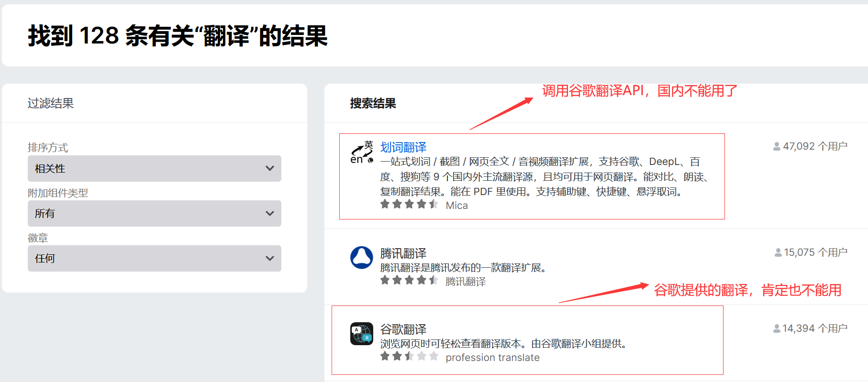Click the 47,092 个用户 count
The height and width of the screenshot is (382, 868).
(815, 146)
